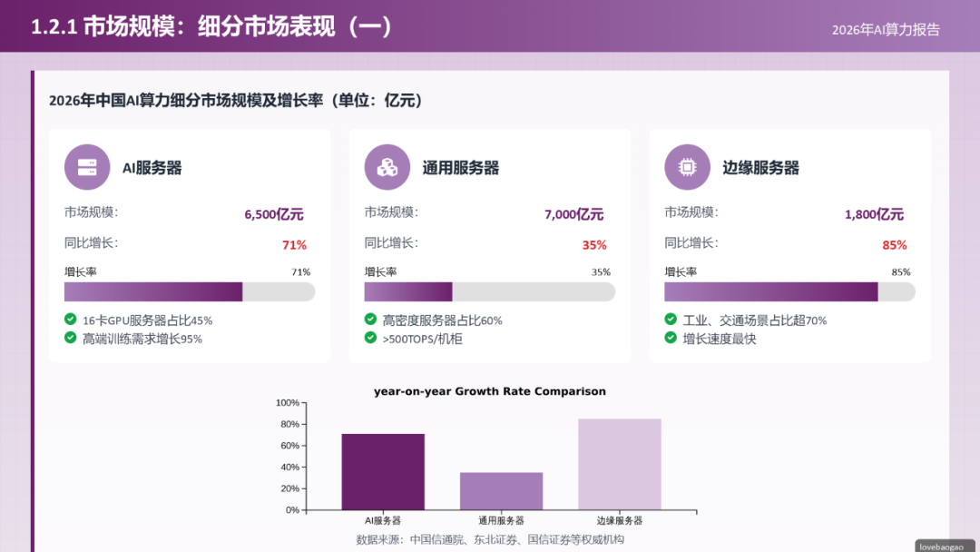Click the 数据来源 source attribution text
This screenshot has height=552, width=980.
[490, 537]
